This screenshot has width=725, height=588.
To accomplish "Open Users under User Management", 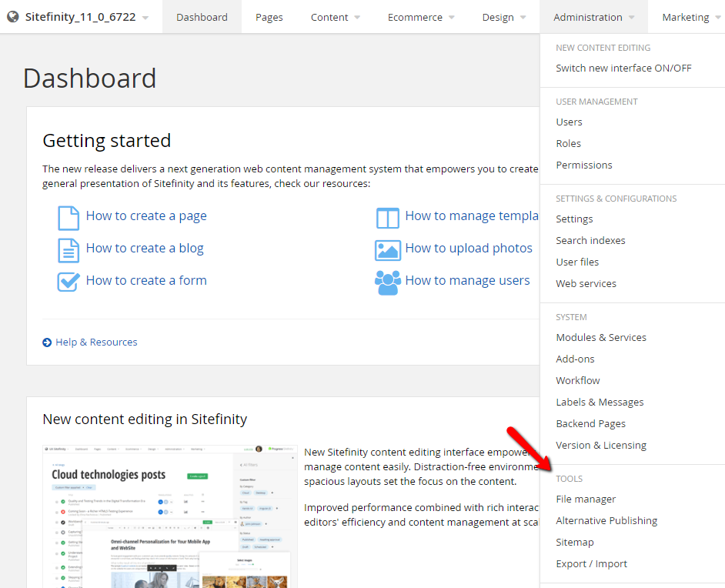I will tap(569, 122).
